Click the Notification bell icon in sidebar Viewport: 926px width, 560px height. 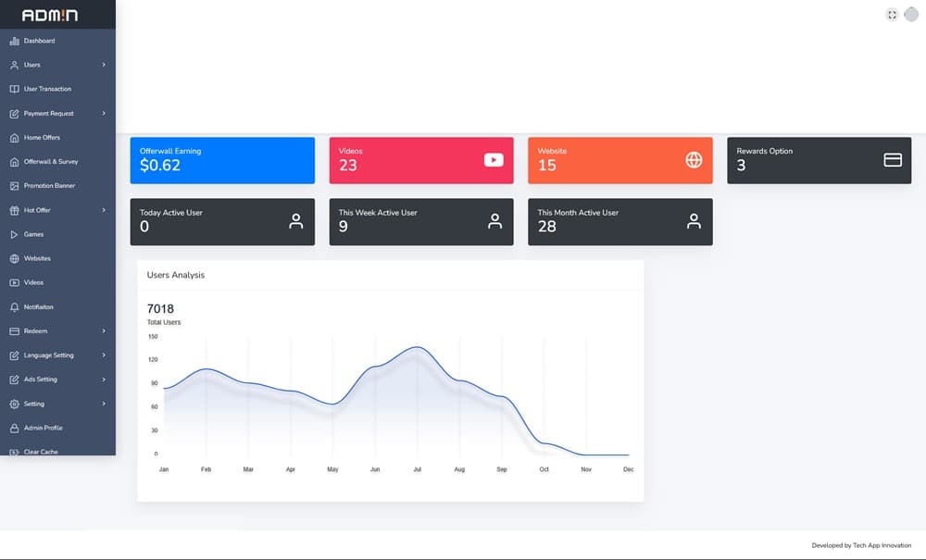(x=14, y=306)
